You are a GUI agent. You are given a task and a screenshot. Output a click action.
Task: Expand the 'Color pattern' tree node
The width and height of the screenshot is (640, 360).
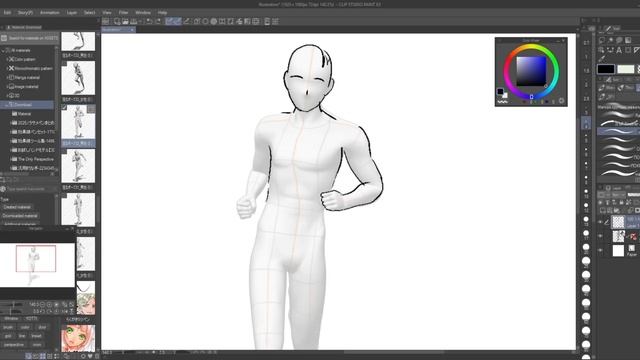click(x=7, y=59)
